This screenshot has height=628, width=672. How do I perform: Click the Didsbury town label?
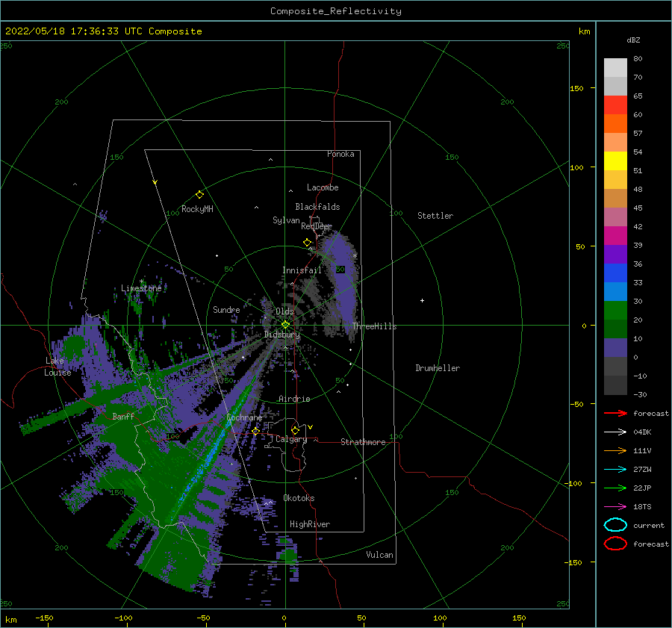tap(282, 335)
